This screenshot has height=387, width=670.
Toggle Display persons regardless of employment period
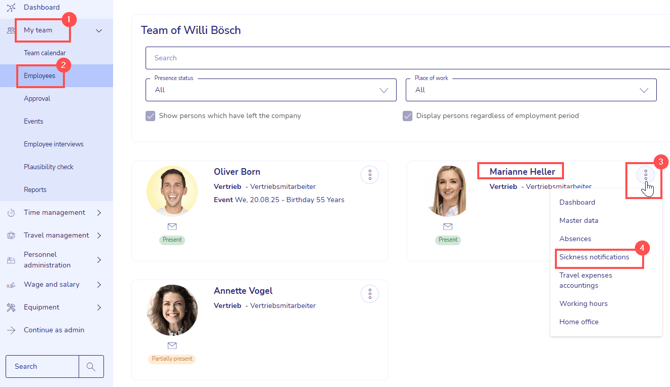tap(408, 116)
